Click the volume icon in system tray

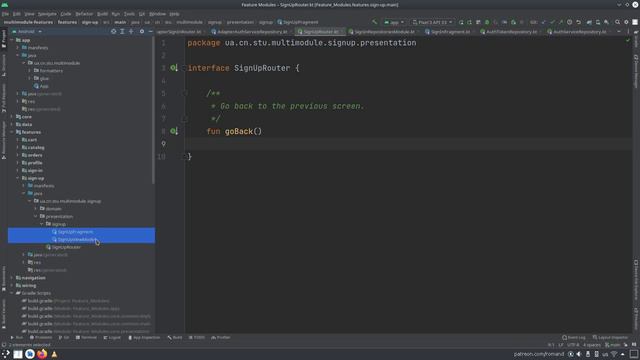pos(579,354)
